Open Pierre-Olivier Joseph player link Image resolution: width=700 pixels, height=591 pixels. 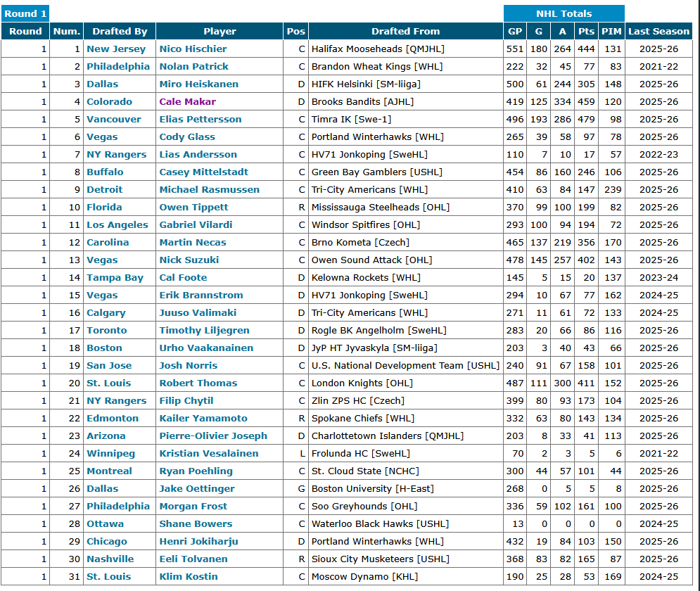213,436
